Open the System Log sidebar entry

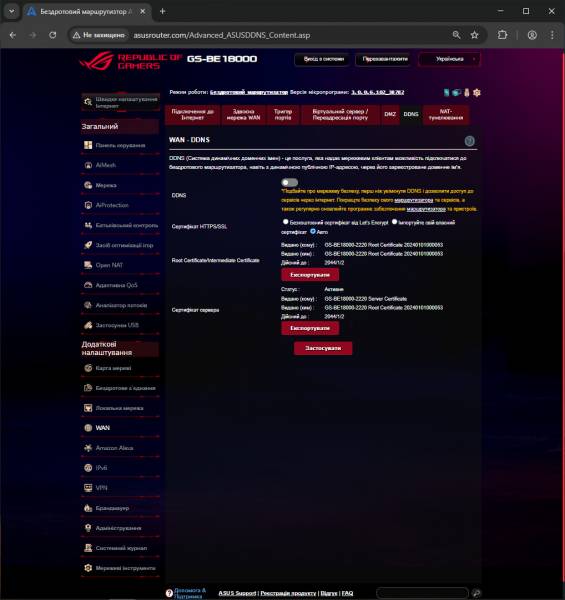120,548
